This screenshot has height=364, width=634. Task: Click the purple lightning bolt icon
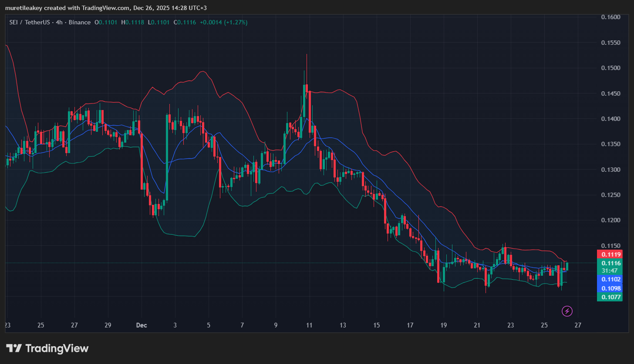coord(567,311)
